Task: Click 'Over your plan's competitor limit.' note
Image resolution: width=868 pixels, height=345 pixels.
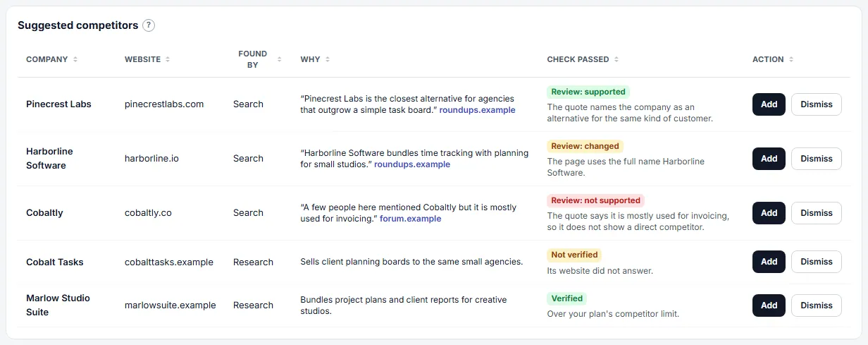Action: (x=613, y=315)
